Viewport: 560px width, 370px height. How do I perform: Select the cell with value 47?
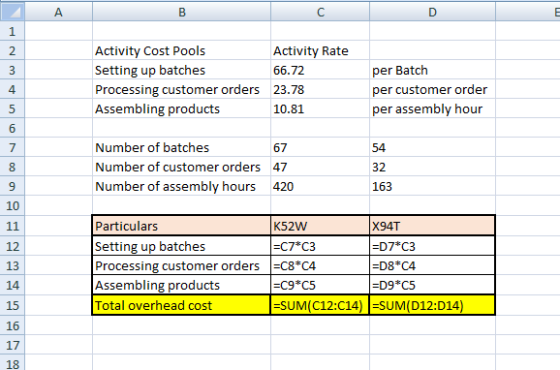click(x=320, y=167)
